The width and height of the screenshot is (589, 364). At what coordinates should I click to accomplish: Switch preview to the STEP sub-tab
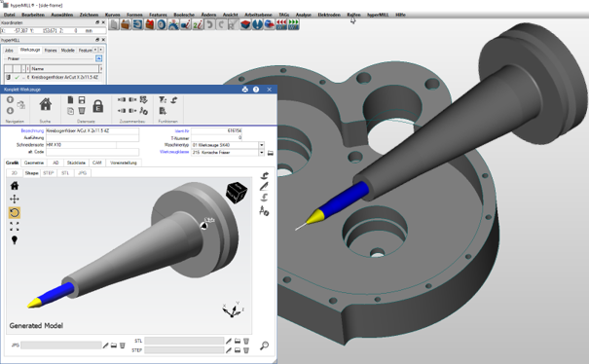tap(48, 173)
